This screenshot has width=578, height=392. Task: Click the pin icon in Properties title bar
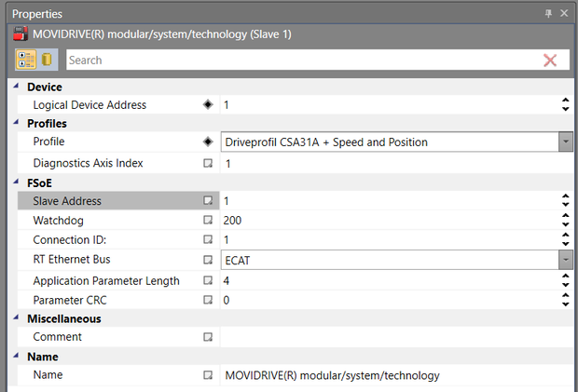548,14
